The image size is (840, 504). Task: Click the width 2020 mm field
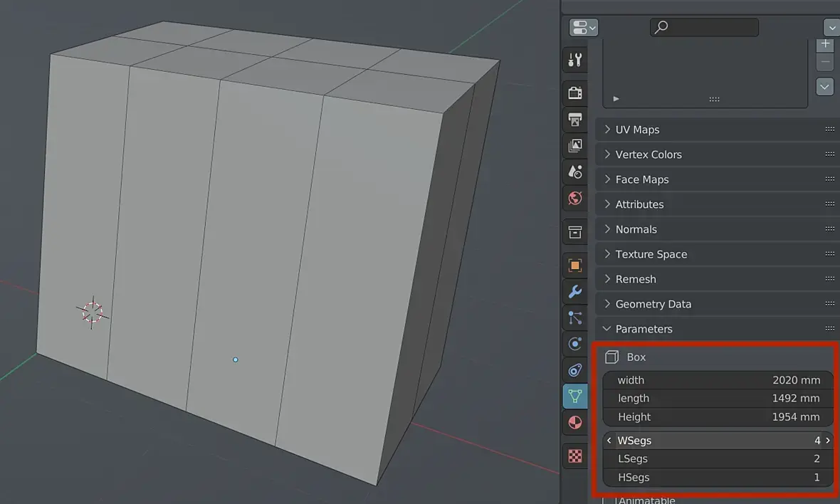(718, 379)
